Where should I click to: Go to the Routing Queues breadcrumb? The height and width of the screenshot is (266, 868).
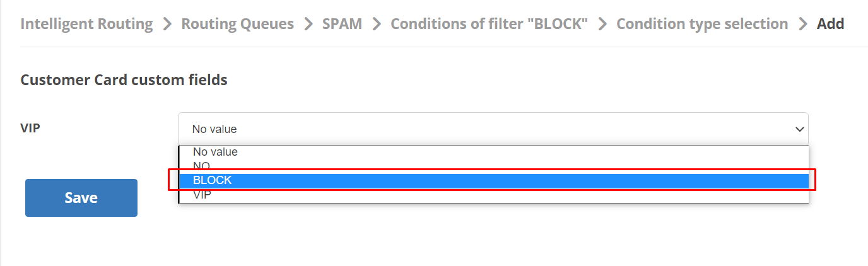click(237, 24)
